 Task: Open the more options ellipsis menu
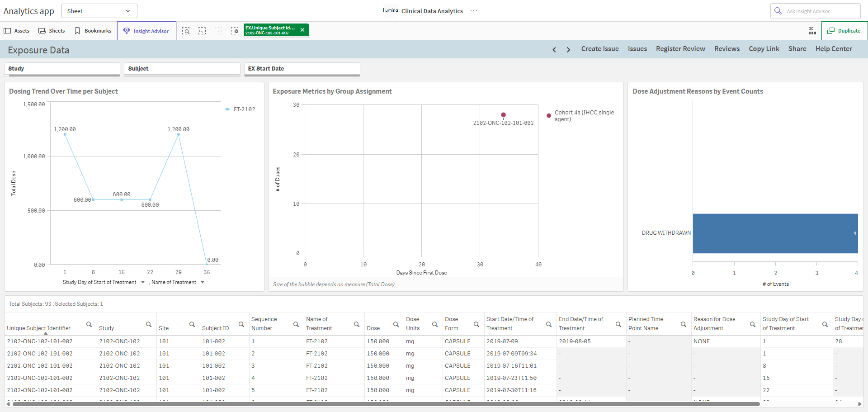coord(474,11)
